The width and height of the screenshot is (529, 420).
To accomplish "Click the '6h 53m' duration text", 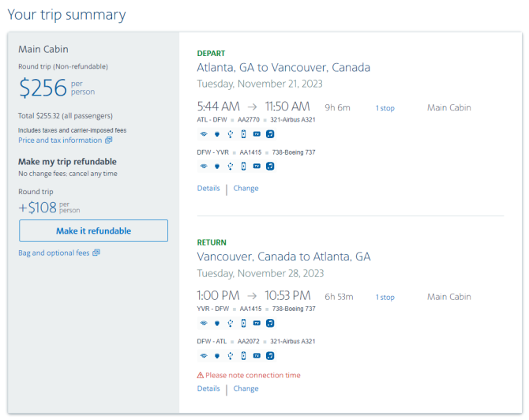I will [x=339, y=297].
